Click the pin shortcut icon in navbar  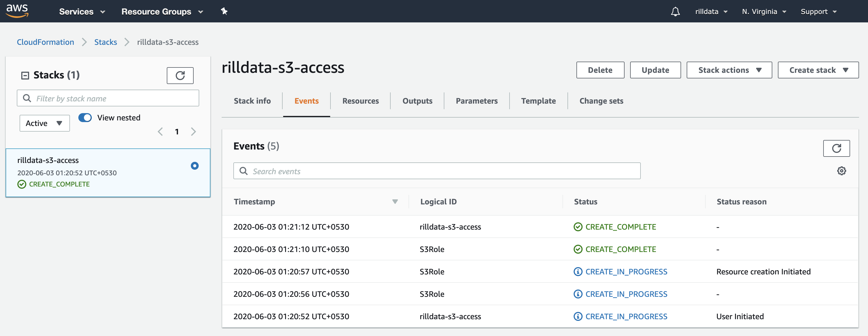point(224,11)
